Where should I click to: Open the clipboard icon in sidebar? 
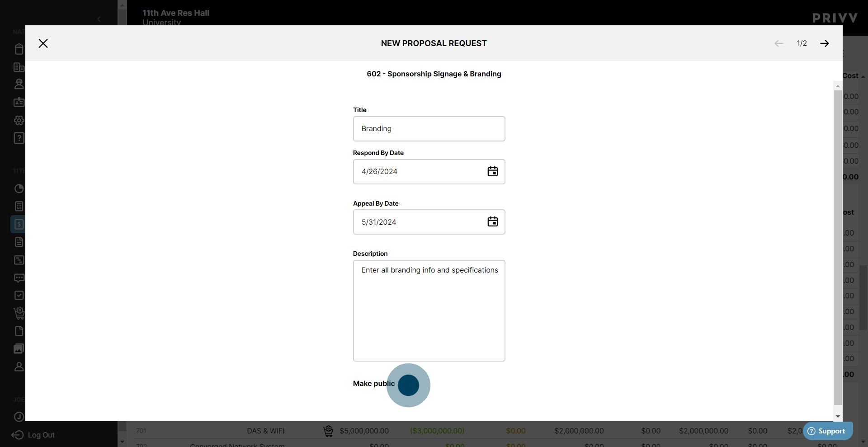coord(19,49)
